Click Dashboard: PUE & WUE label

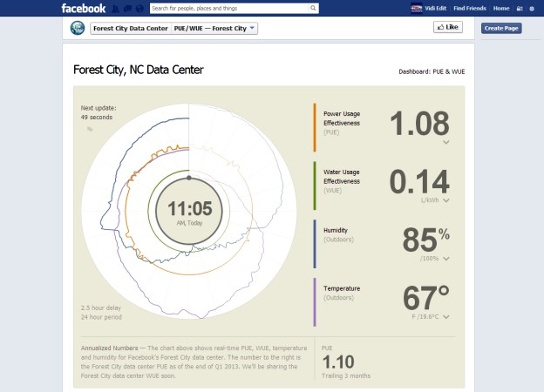point(432,71)
